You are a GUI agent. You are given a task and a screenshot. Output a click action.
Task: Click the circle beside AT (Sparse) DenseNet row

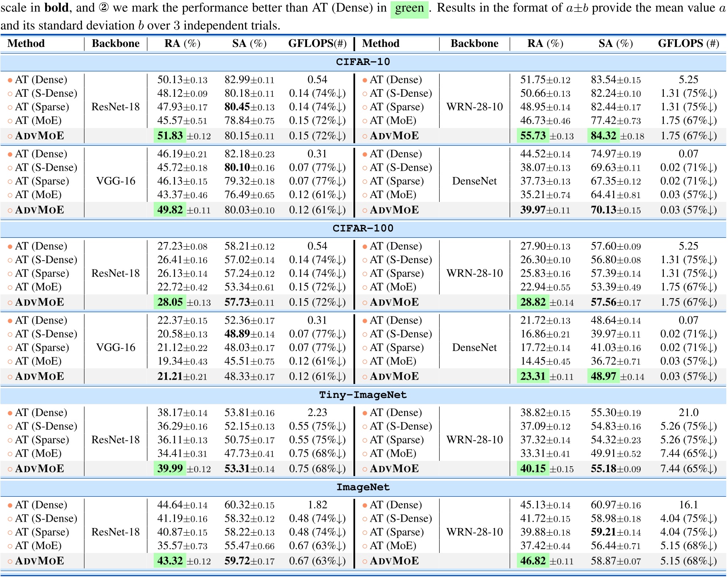coord(364,181)
